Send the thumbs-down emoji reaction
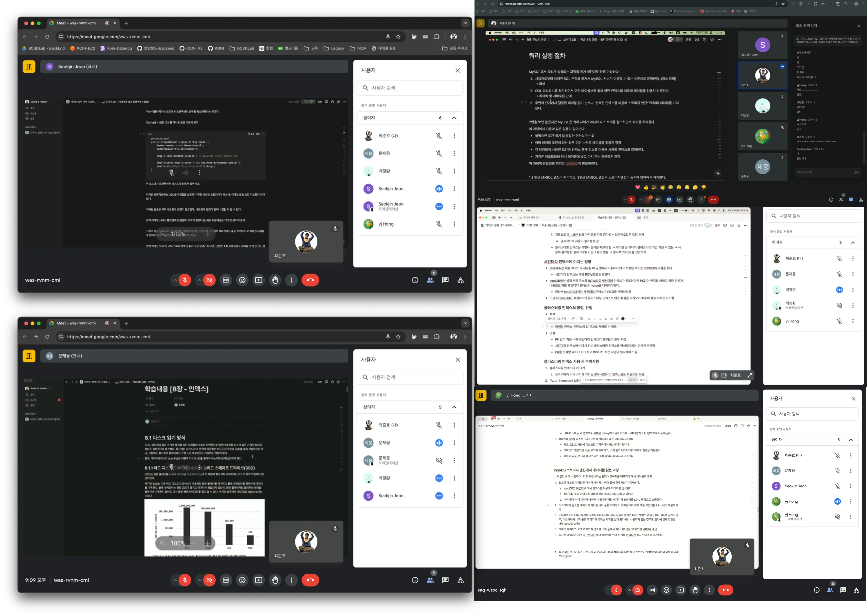Screen dimensions: 867x616 click(703, 187)
